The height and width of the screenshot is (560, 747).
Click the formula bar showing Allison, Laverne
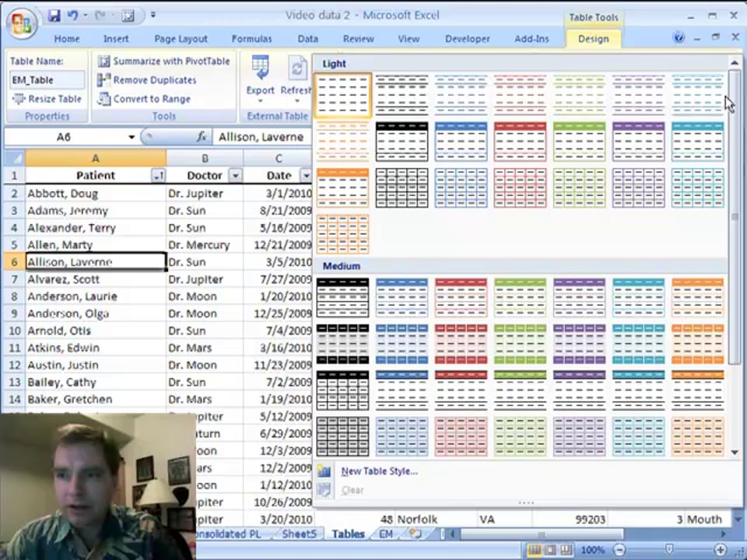click(261, 137)
